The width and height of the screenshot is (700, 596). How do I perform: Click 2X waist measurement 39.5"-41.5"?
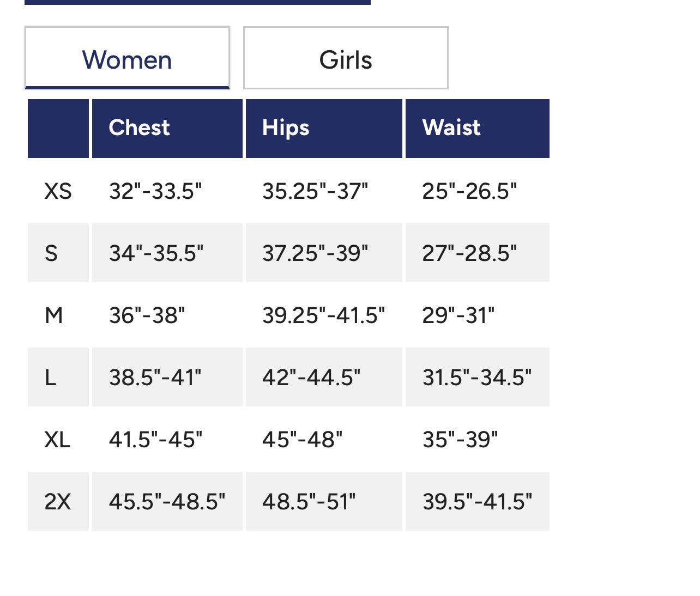[477, 502]
